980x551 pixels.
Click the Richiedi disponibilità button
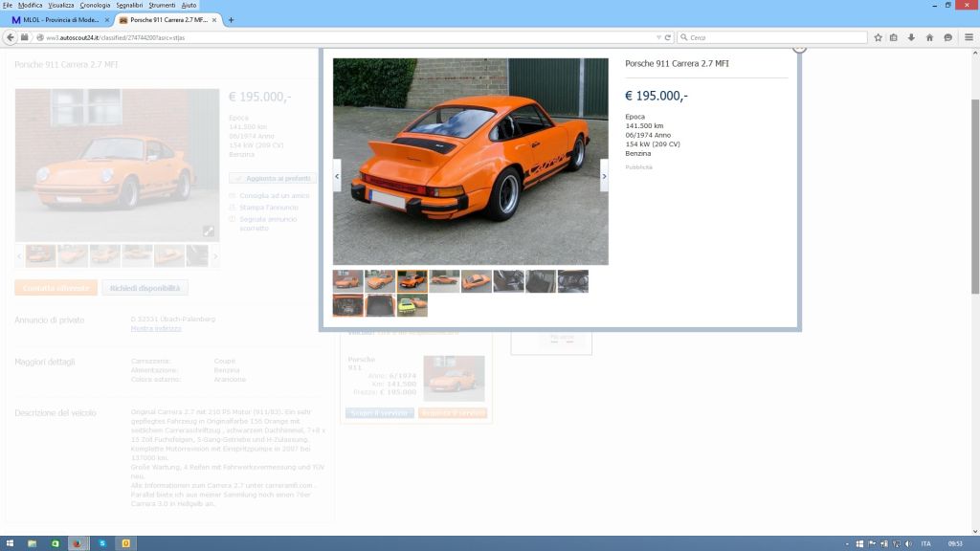145,288
